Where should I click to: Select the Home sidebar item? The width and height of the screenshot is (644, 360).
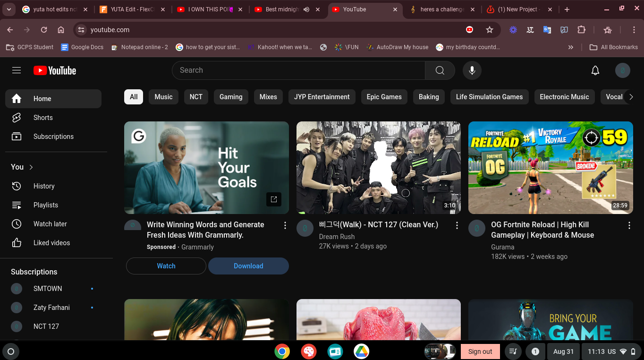click(x=53, y=99)
